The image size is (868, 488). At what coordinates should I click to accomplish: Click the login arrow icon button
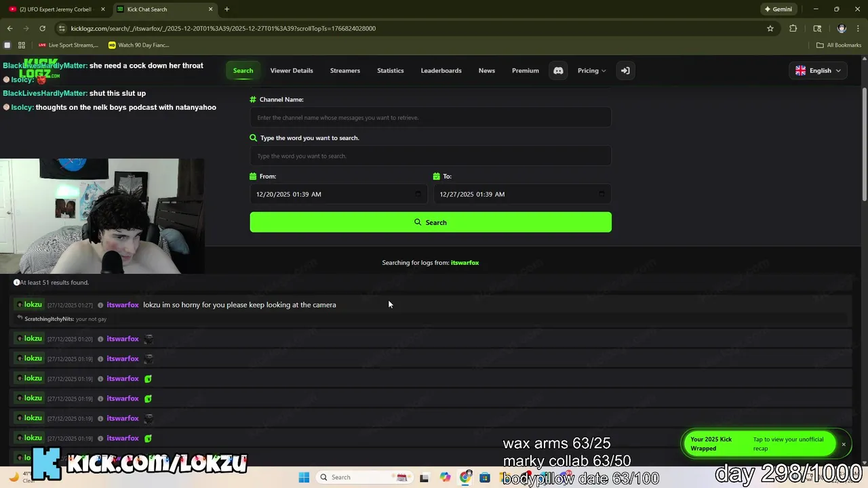pyautogui.click(x=625, y=70)
